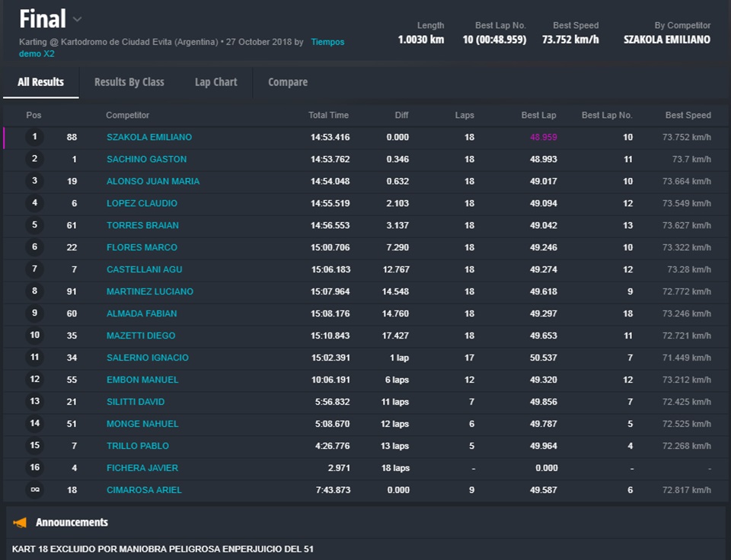Open competitor SZAKOLA EMILIANO details
Viewport: 731px width, 560px height.
(149, 137)
